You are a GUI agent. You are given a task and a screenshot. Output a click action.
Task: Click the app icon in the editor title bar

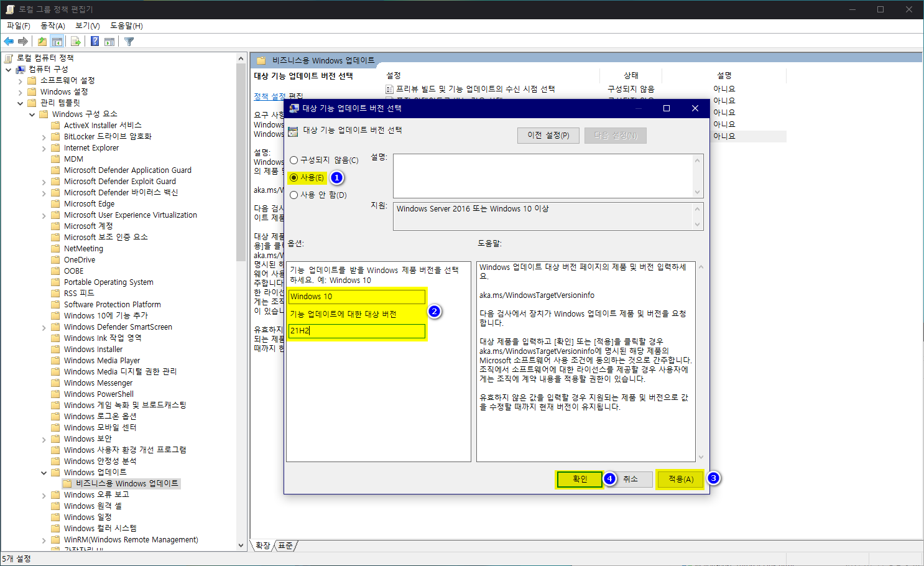(x=10, y=9)
